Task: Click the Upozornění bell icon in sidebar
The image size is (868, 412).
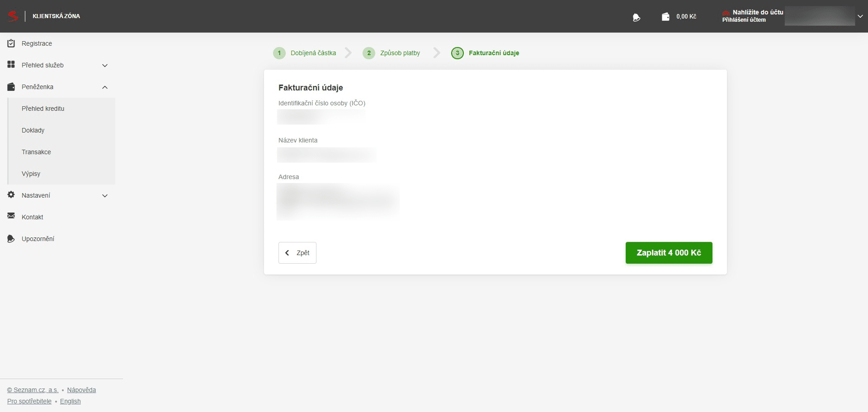Action: pos(11,238)
